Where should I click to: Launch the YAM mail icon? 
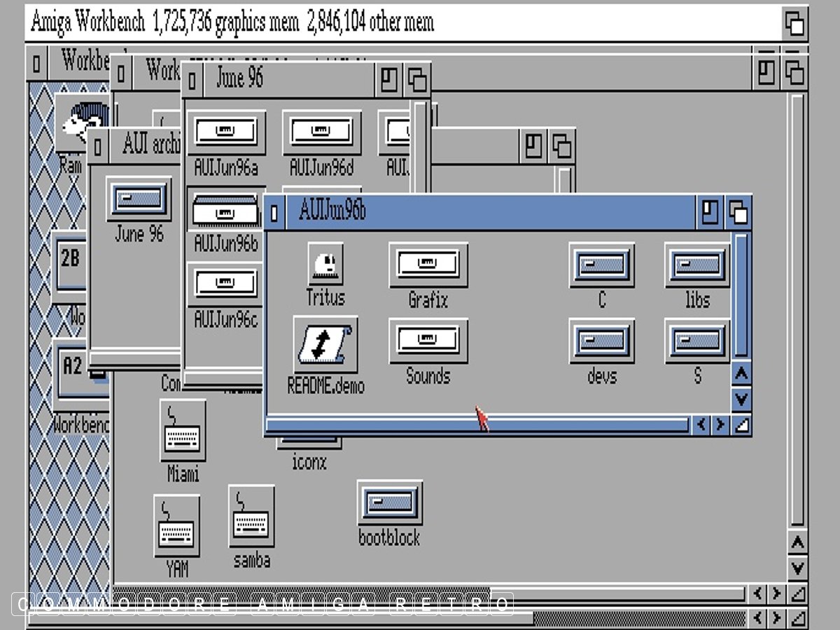177,526
